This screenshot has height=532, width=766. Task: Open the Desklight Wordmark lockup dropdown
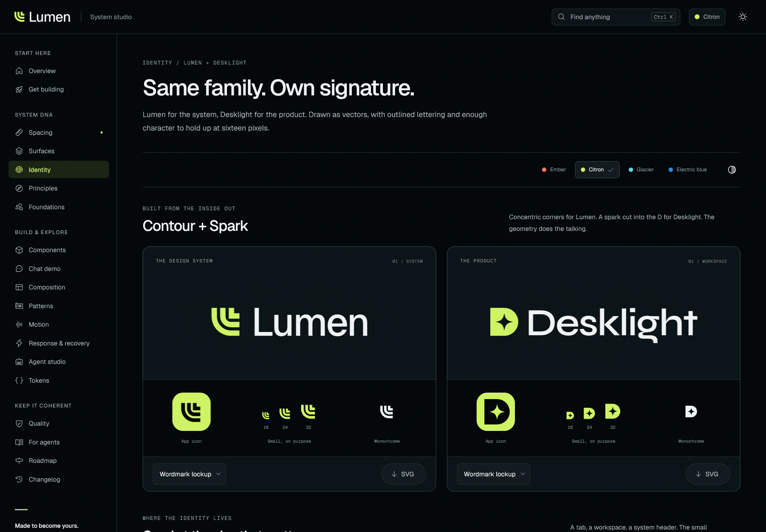[494, 474]
